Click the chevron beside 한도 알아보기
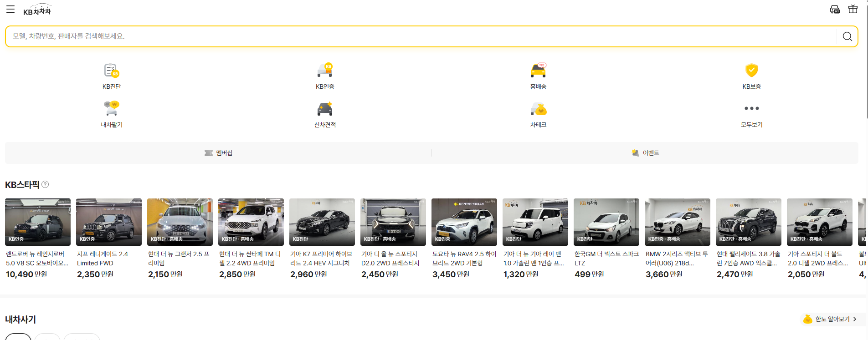868x340 pixels. click(x=855, y=319)
